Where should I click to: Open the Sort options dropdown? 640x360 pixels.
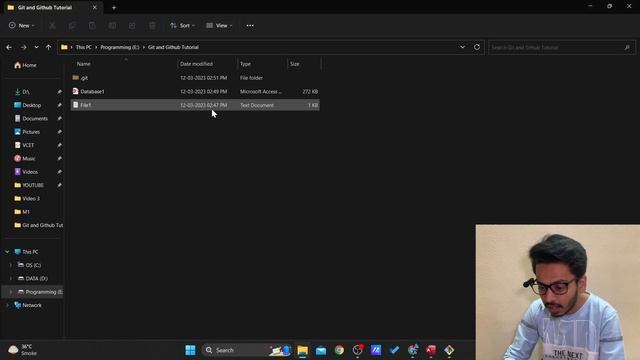[182, 26]
